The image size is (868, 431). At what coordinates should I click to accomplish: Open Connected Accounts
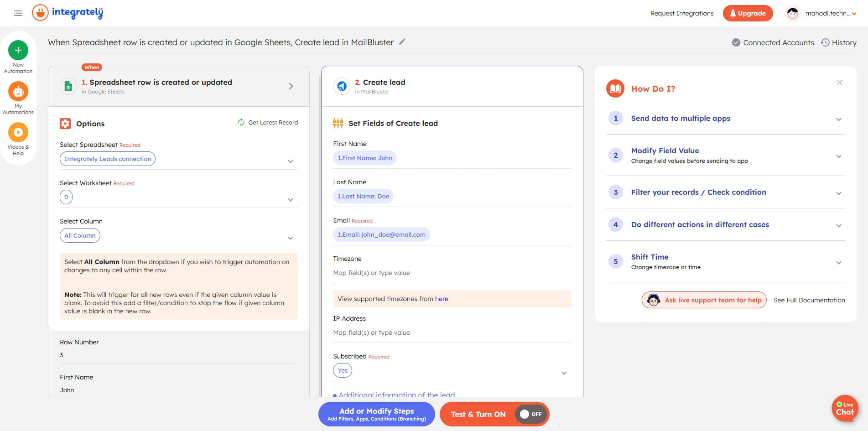pos(773,42)
